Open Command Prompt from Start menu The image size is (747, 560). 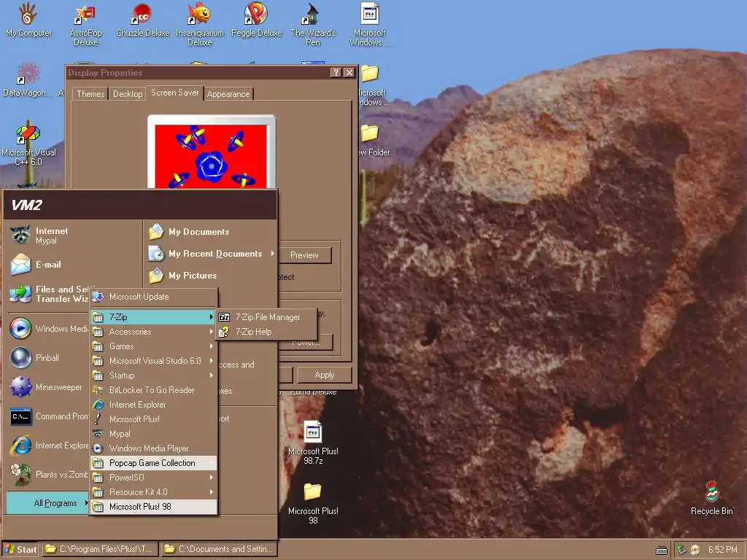[49, 416]
